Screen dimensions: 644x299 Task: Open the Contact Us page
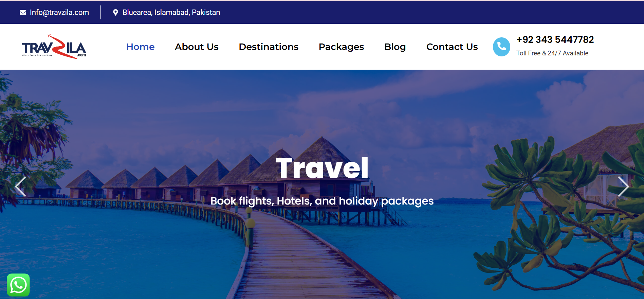[x=452, y=47]
